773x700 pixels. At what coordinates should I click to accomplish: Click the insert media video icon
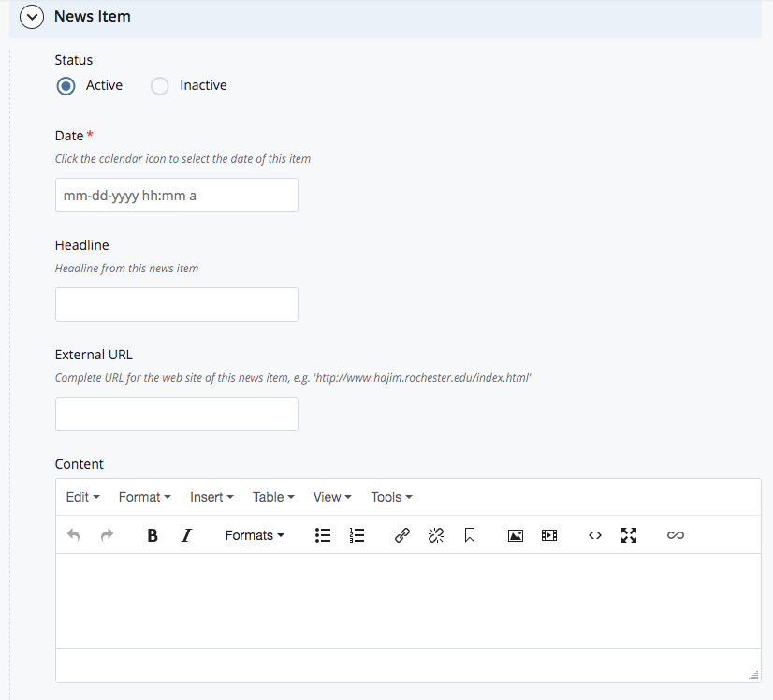coord(549,535)
